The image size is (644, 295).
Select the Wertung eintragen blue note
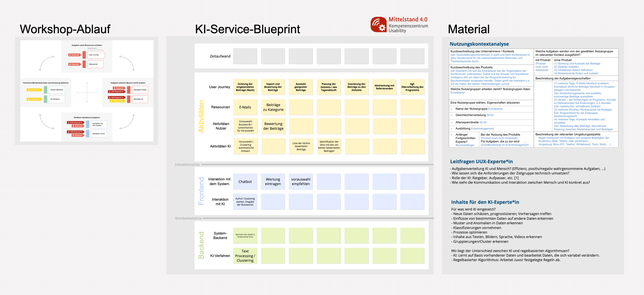click(273, 182)
